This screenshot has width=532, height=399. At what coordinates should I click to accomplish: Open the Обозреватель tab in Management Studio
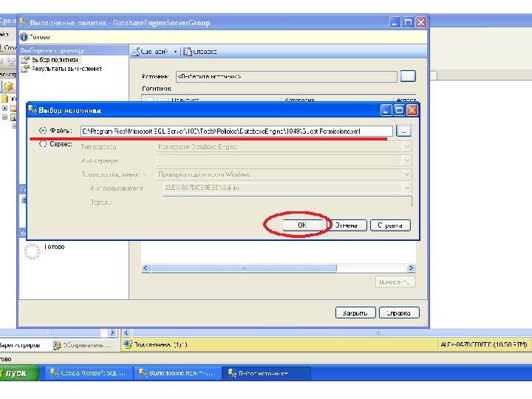pos(83,345)
